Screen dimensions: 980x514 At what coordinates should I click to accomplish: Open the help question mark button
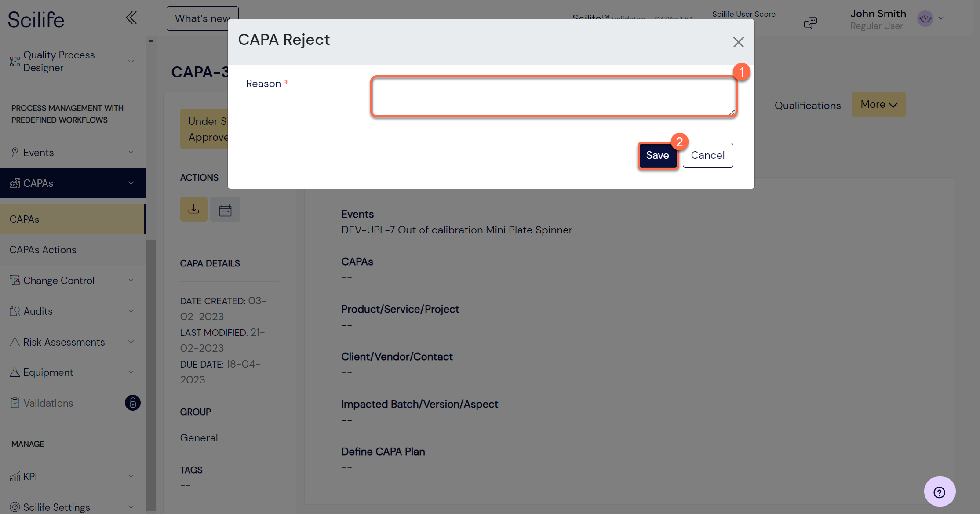click(x=940, y=492)
